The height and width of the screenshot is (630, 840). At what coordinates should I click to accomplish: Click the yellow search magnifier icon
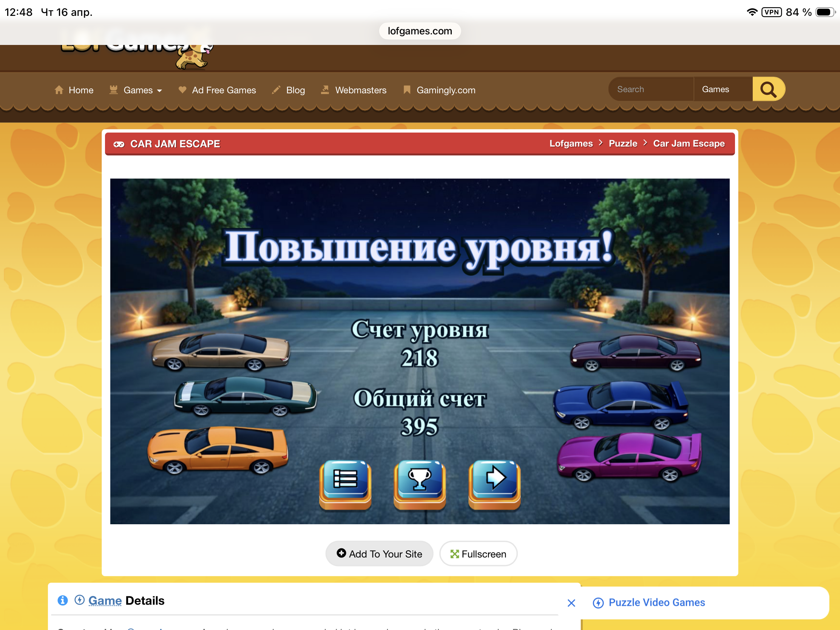[x=768, y=90]
